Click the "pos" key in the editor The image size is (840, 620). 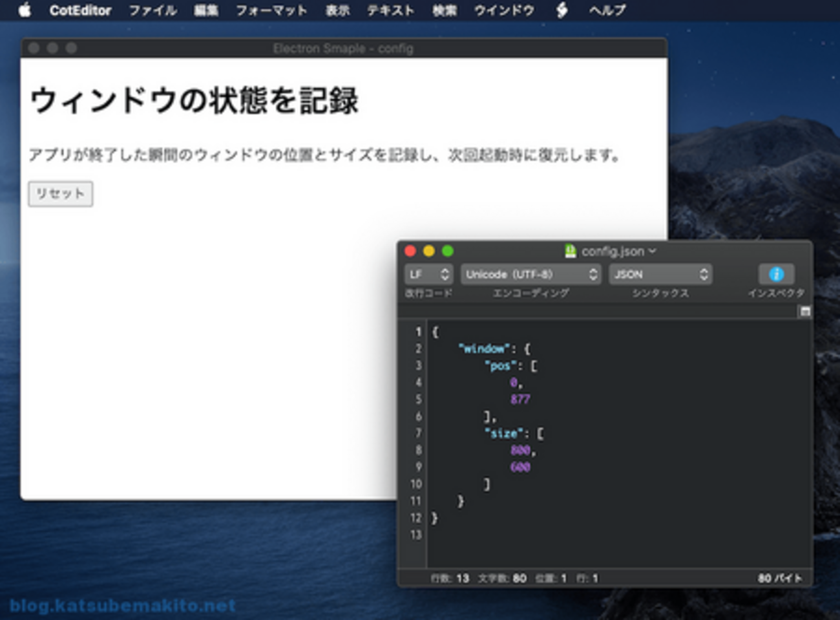[501, 366]
